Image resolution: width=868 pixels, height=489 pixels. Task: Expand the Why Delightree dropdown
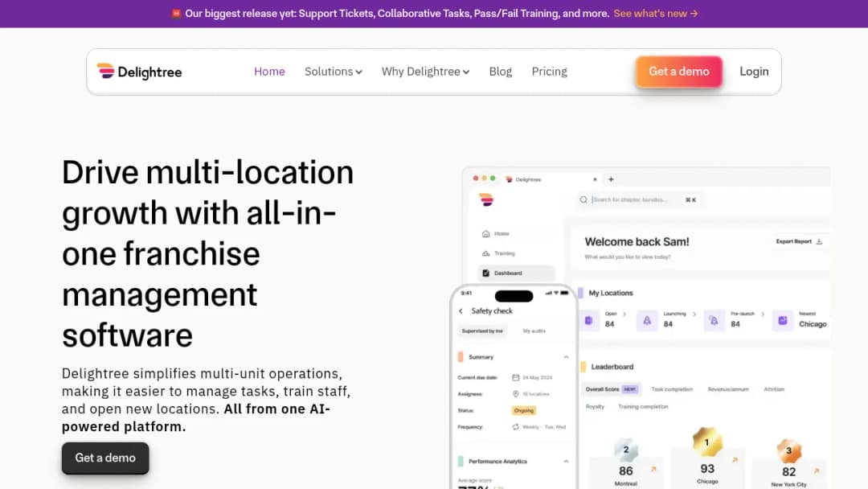(x=425, y=72)
